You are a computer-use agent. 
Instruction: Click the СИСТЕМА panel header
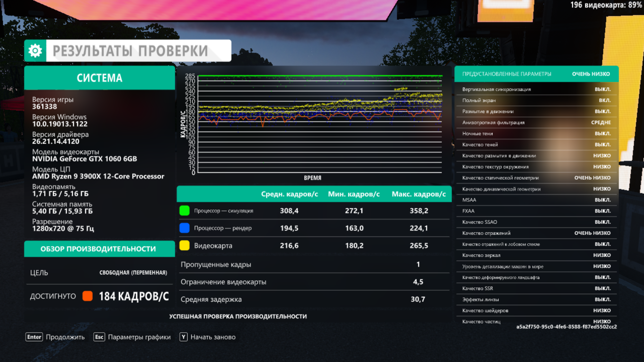click(100, 78)
